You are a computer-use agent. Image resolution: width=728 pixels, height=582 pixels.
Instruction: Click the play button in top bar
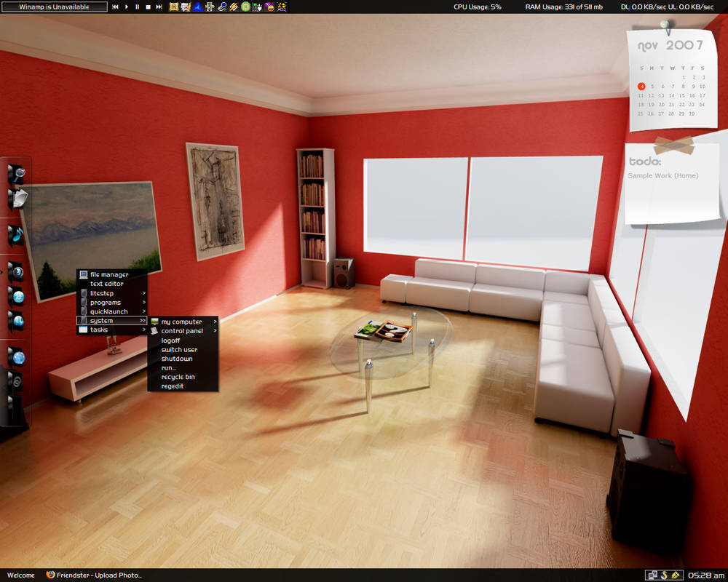point(126,7)
